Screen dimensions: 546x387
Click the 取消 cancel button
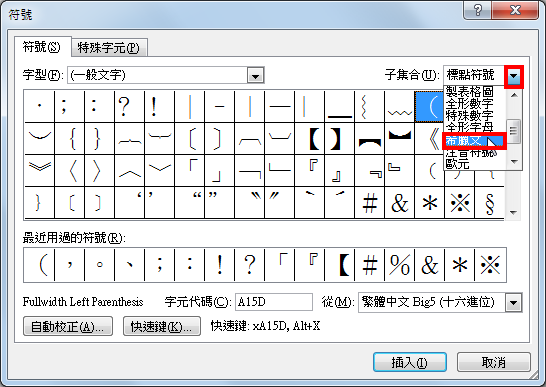494,362
